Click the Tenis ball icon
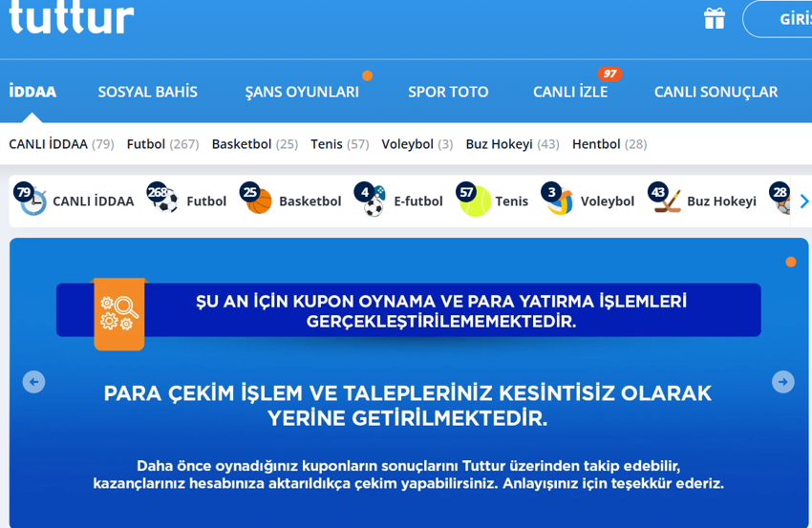The width and height of the screenshot is (812, 528). (x=473, y=200)
